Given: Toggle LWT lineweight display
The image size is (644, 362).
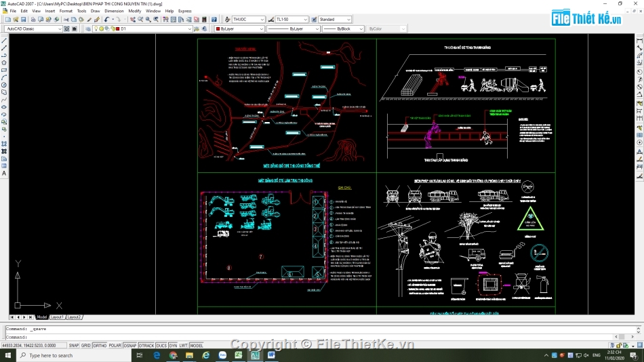Looking at the screenshot, I should point(183,346).
